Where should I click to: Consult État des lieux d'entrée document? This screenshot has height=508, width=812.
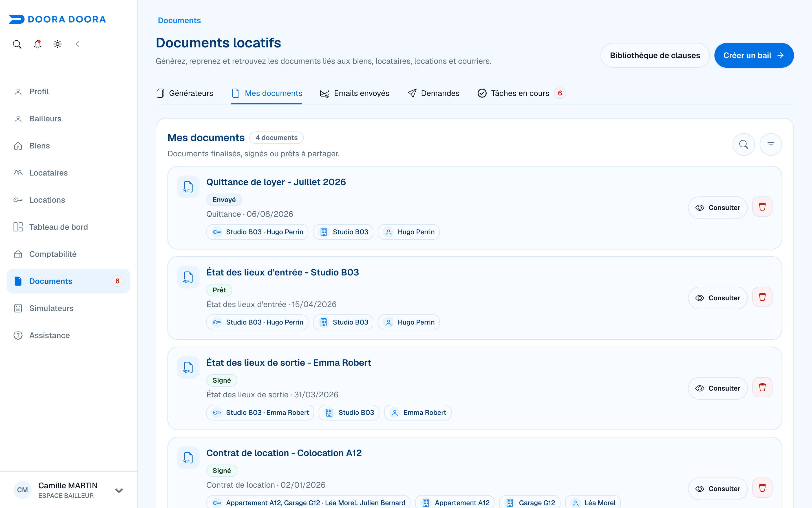718,298
